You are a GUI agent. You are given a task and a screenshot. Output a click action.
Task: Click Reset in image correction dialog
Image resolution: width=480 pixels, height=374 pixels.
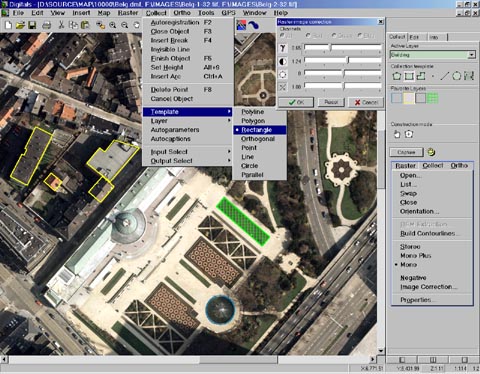pos(331,102)
